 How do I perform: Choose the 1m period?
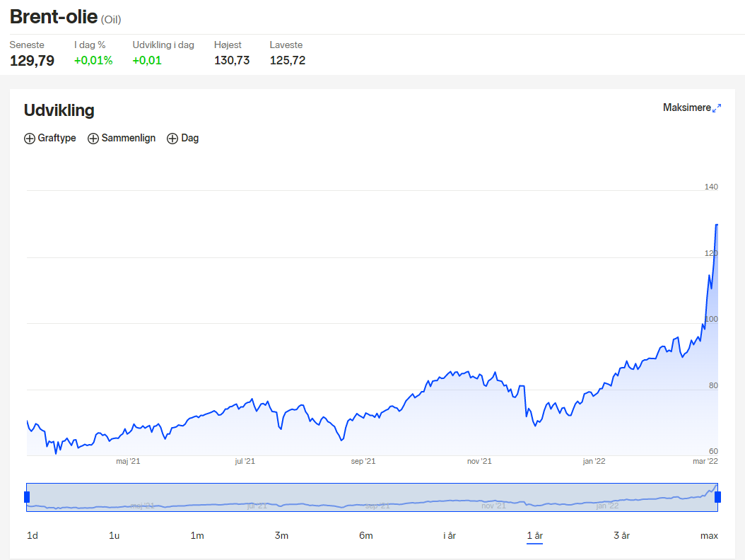point(197,536)
